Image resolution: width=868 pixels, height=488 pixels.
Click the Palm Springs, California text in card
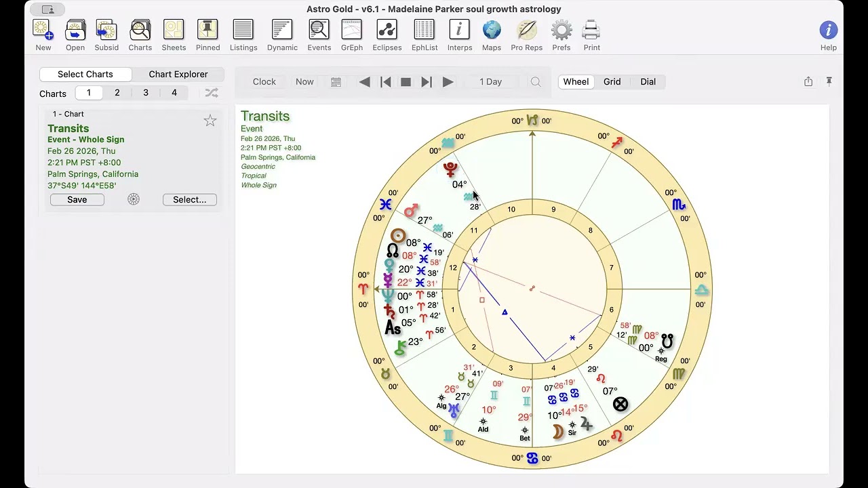click(x=93, y=174)
